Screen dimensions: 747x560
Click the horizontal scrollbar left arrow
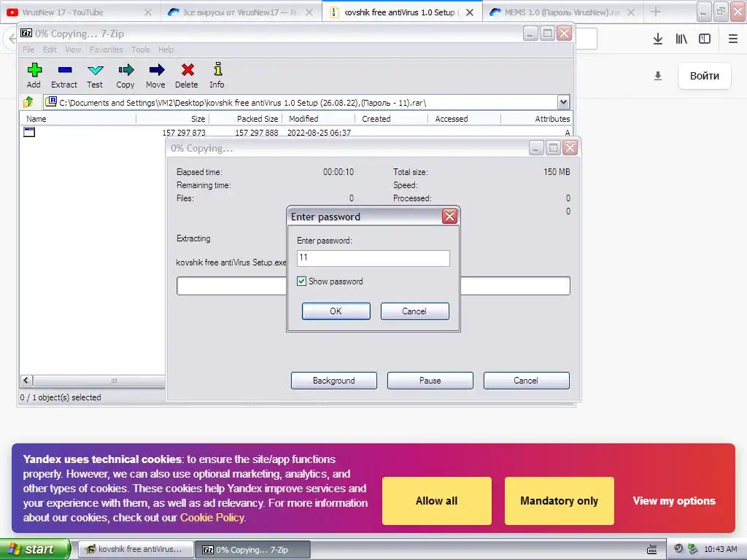27,381
